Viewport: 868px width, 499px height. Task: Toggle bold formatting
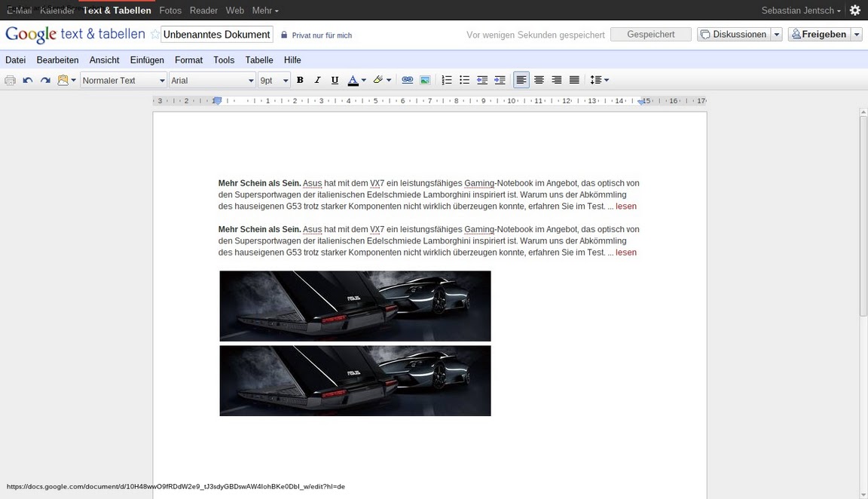[x=300, y=80]
